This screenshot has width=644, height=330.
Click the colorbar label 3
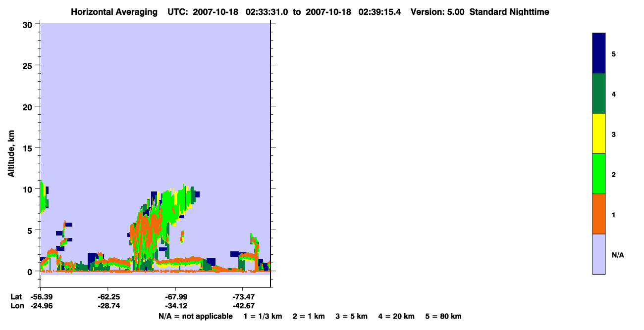pos(614,135)
